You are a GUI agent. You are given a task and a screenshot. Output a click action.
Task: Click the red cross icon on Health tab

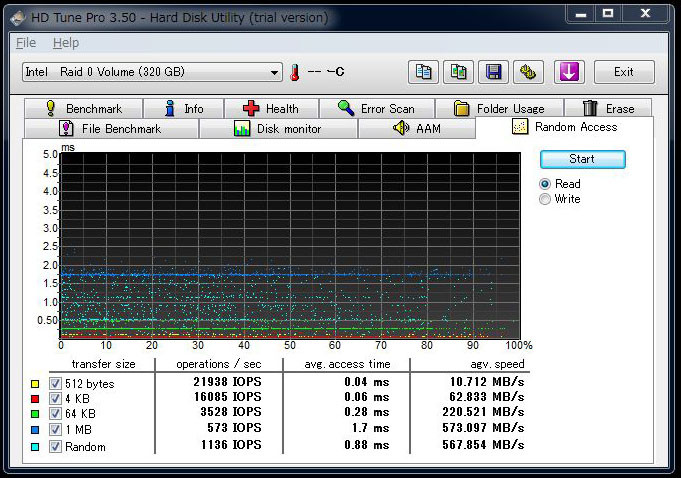251,108
